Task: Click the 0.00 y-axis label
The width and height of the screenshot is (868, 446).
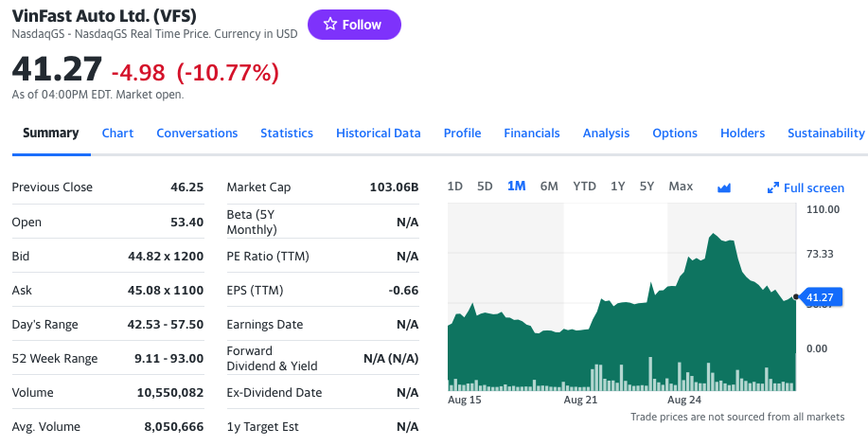Action: (817, 348)
